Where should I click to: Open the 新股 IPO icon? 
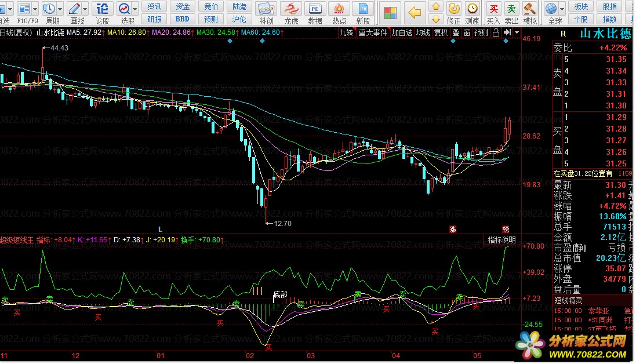tap(363, 9)
